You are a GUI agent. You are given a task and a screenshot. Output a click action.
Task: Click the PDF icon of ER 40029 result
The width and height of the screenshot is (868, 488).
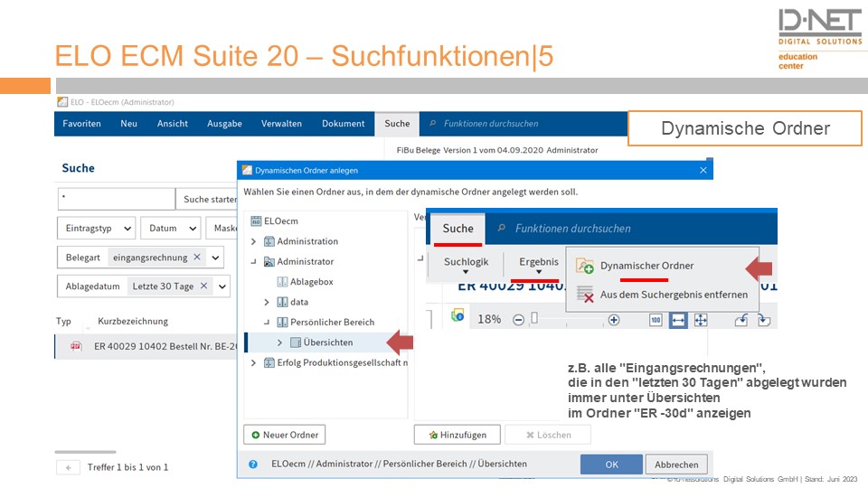point(76,346)
